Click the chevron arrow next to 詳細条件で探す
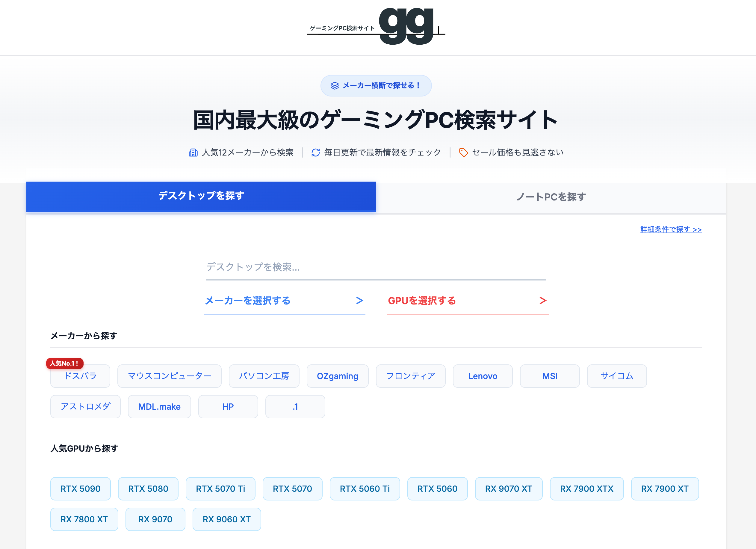The image size is (756, 549). point(697,230)
